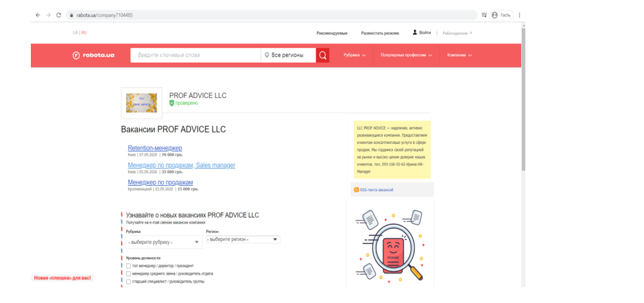Click the 15 000 грн. salary text
Screen dimensions: 644x303
[x=188, y=190]
